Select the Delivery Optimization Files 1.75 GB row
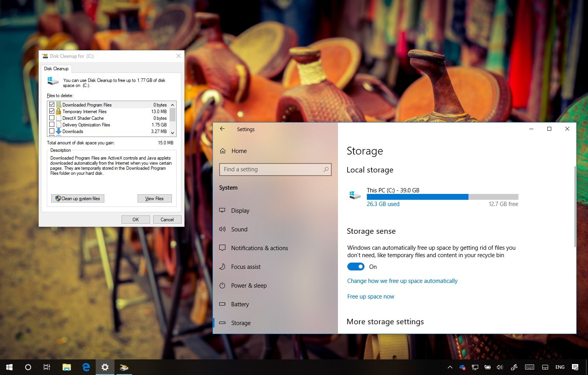Image resolution: width=588 pixels, height=375 pixels. coord(108,124)
